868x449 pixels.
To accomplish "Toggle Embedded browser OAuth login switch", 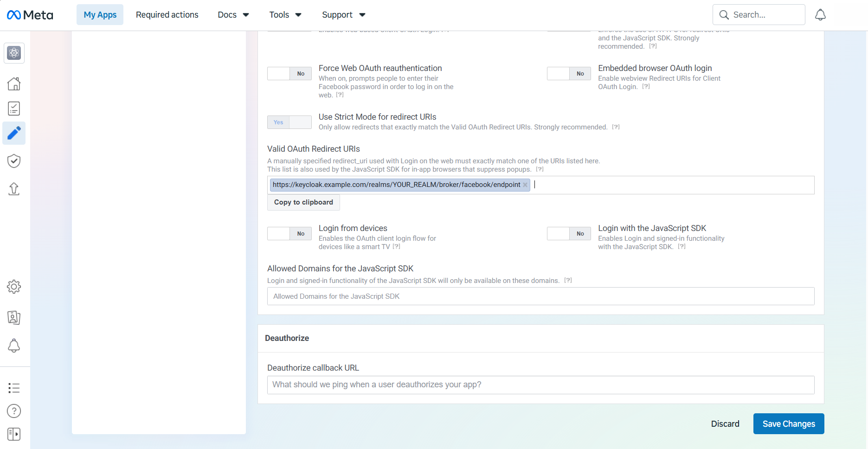I will [569, 73].
